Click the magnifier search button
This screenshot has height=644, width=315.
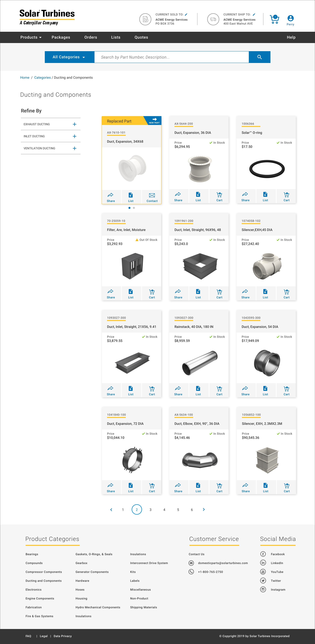[260, 57]
